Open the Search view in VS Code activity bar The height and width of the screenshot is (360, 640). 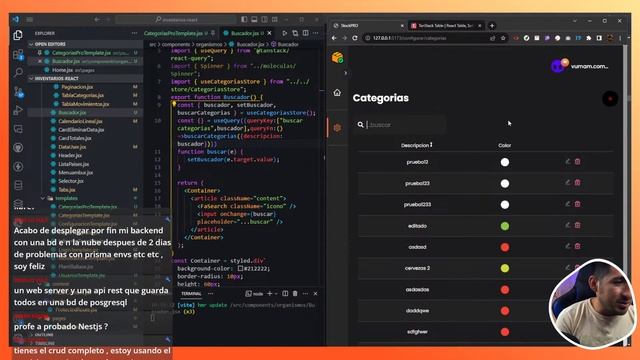[18, 73]
